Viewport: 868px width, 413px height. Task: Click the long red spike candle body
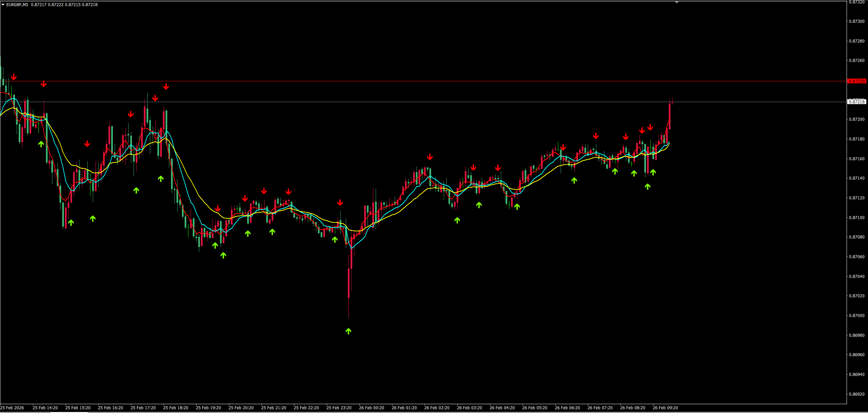coord(349,282)
